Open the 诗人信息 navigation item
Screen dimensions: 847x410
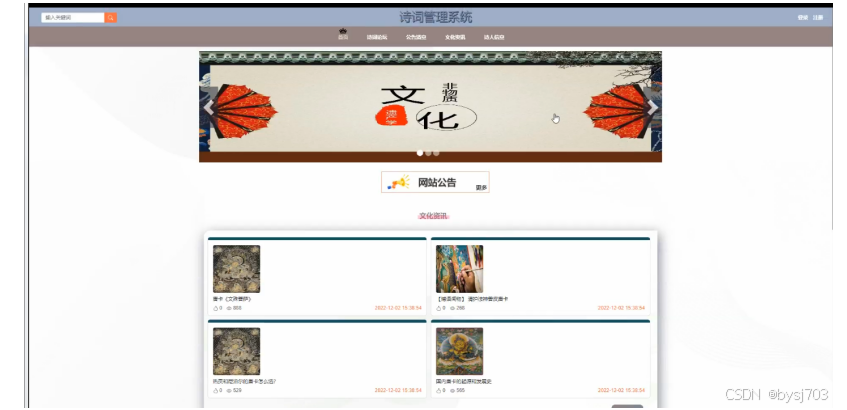494,37
